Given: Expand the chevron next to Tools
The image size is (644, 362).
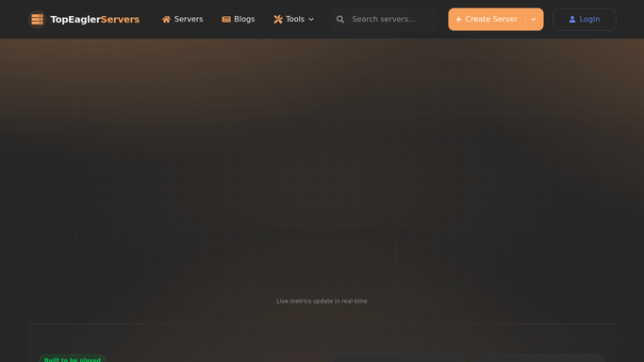Looking at the screenshot, I should [x=311, y=19].
